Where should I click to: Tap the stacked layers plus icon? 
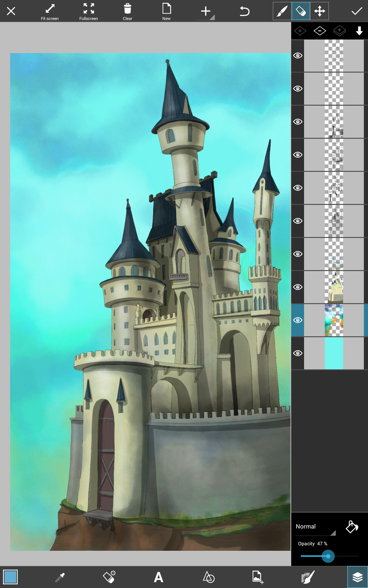point(339,31)
